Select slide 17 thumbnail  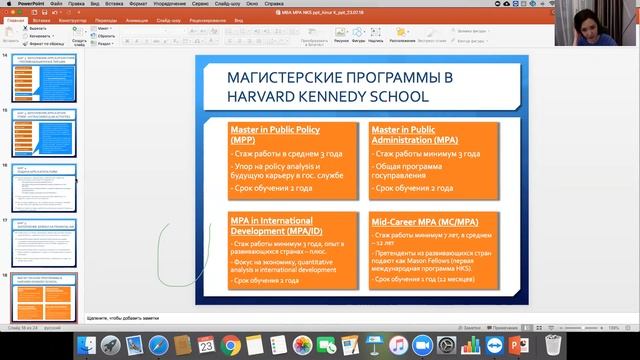(x=44, y=243)
